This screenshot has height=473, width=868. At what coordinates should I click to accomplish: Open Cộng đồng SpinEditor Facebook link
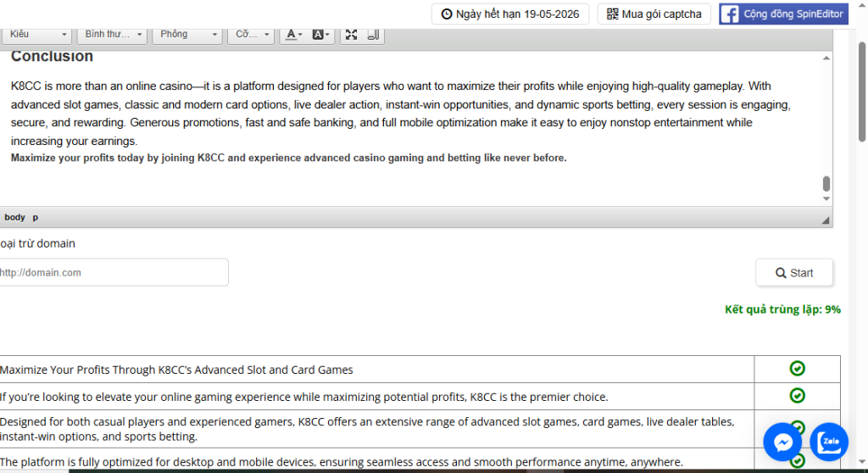(x=783, y=14)
